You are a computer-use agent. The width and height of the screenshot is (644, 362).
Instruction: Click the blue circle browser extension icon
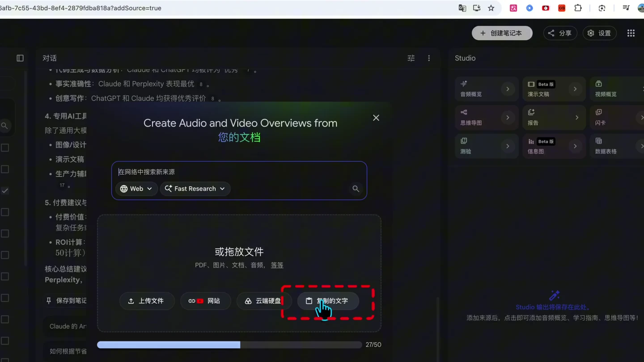click(530, 8)
